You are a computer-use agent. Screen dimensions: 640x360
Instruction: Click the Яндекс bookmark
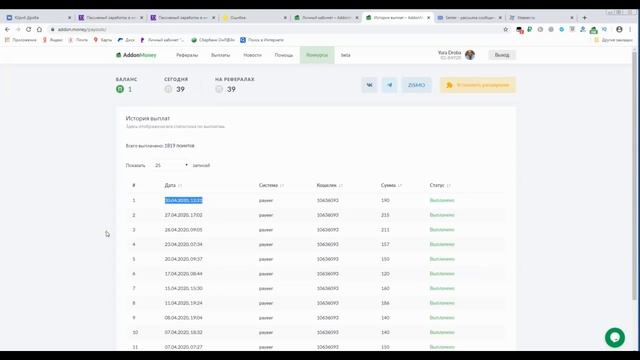tap(53, 40)
